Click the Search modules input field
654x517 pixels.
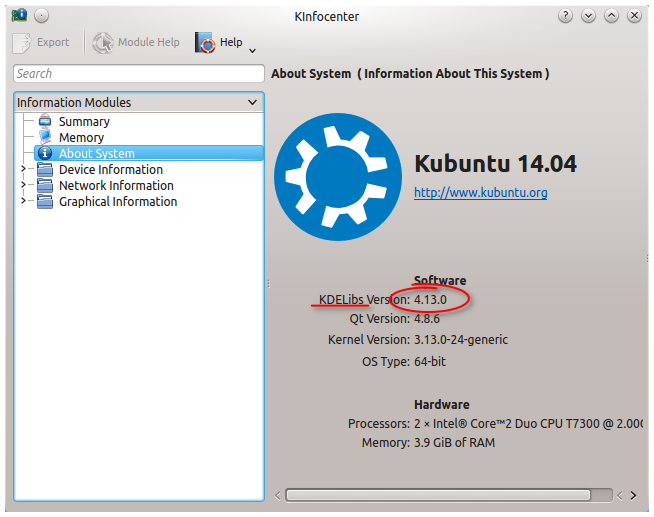[138, 74]
